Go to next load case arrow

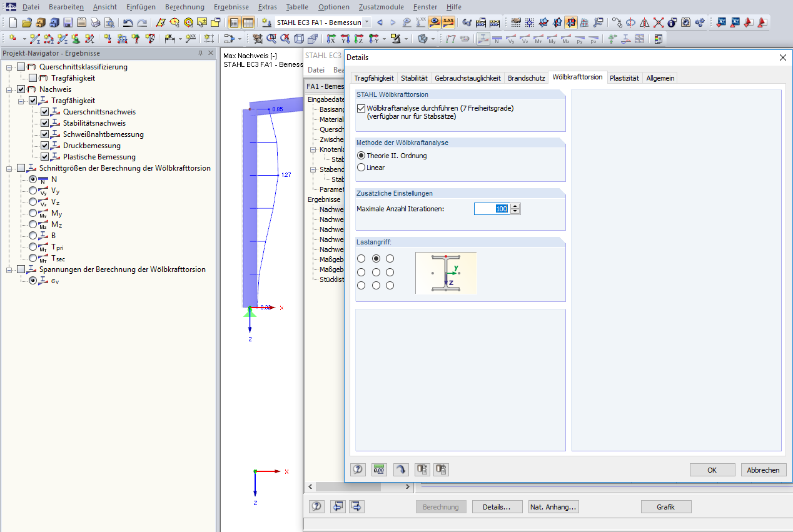pos(393,23)
